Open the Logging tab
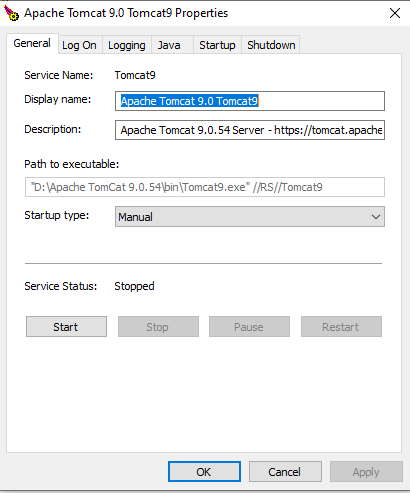Viewport: 410px width, 493px height. 127,45
